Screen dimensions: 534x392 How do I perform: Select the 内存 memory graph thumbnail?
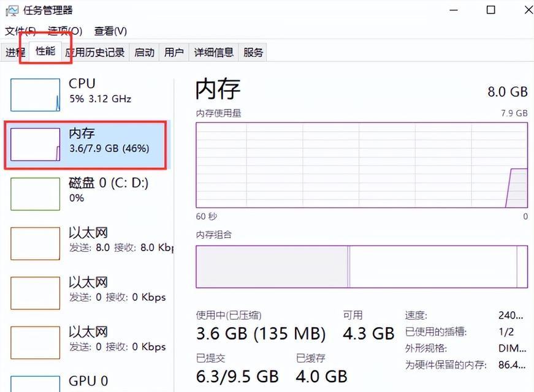pos(36,145)
